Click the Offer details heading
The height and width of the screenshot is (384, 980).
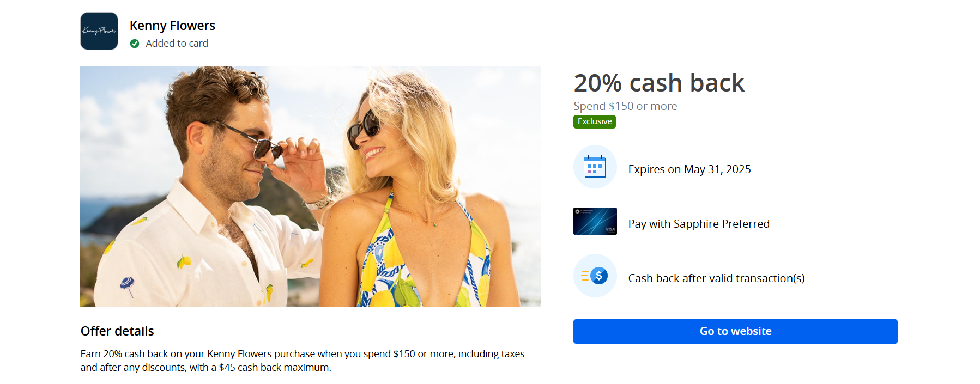coord(117,331)
